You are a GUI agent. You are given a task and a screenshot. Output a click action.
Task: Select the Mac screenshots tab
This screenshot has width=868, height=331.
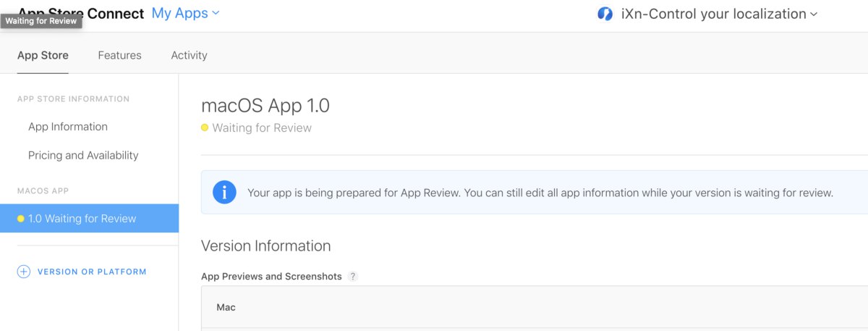point(226,307)
